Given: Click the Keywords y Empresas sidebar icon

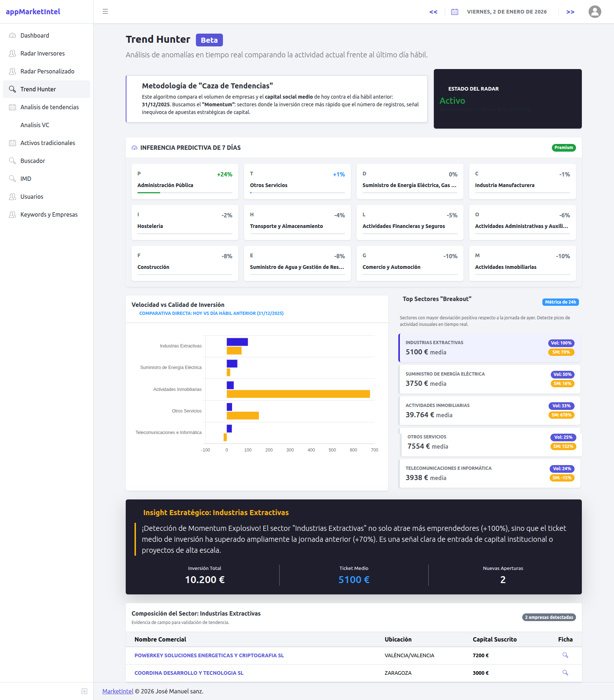Looking at the screenshot, I should (x=12, y=214).
